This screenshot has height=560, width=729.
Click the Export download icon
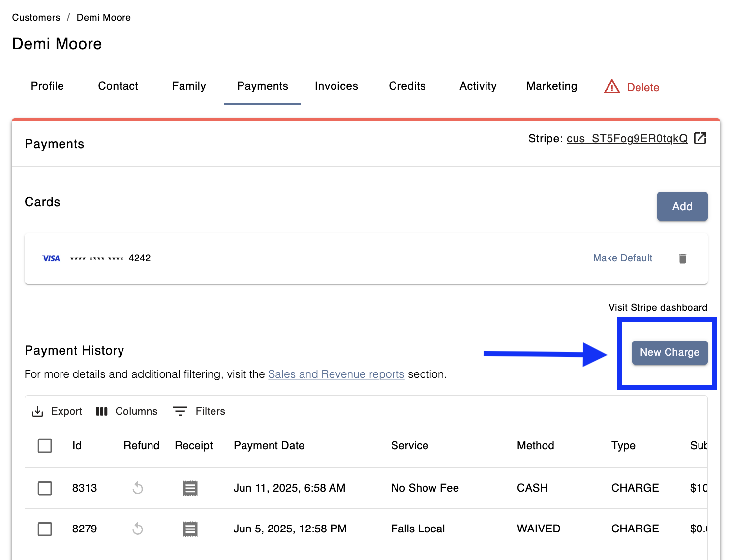tap(38, 411)
